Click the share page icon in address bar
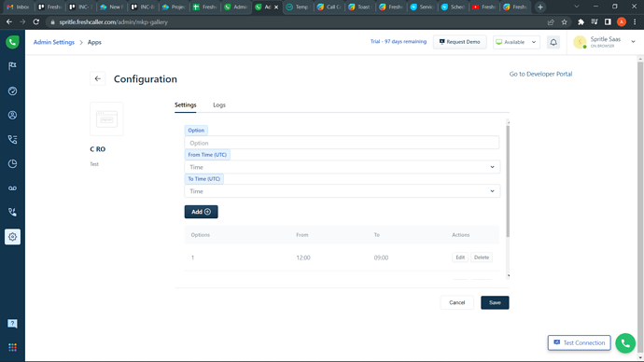 [551, 22]
